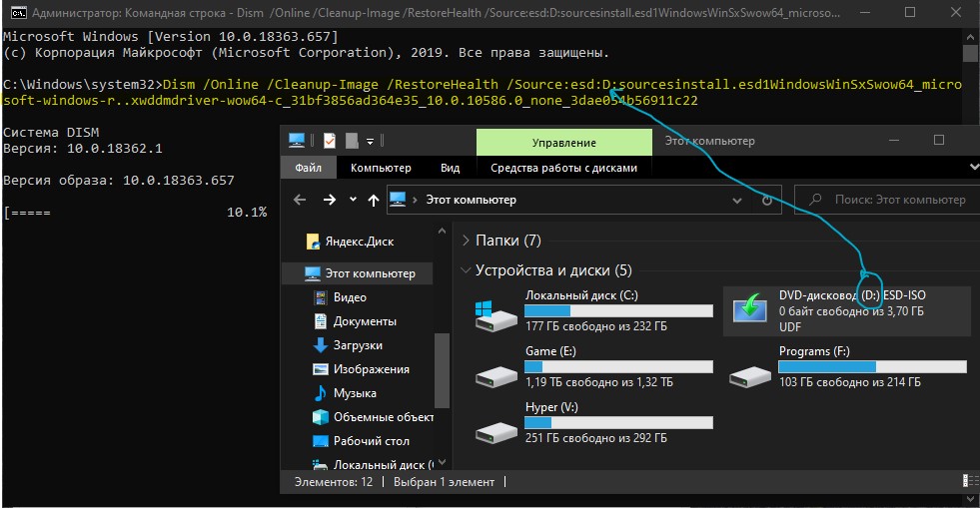Click navigation pane scroll down arrow
Image resolution: width=980 pixels, height=508 pixels.
click(442, 462)
